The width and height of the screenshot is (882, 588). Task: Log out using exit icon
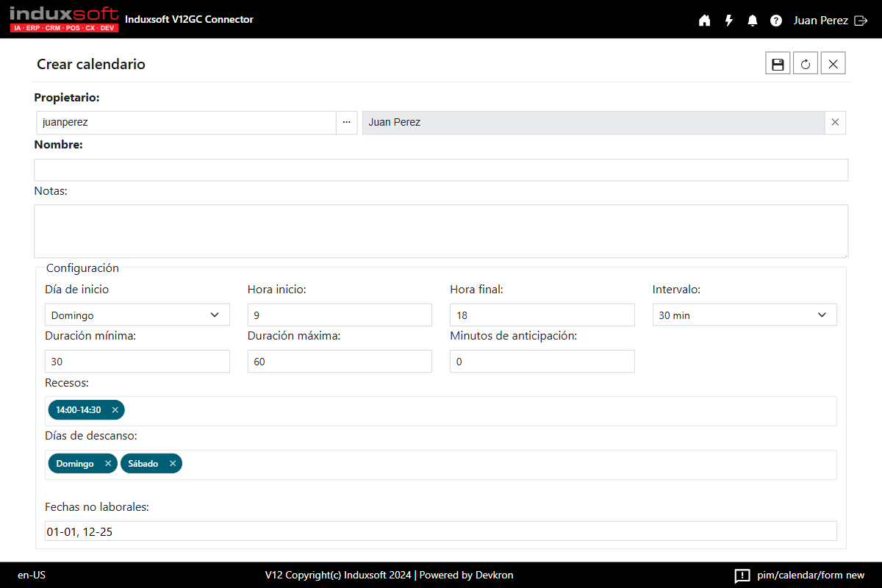pos(861,21)
